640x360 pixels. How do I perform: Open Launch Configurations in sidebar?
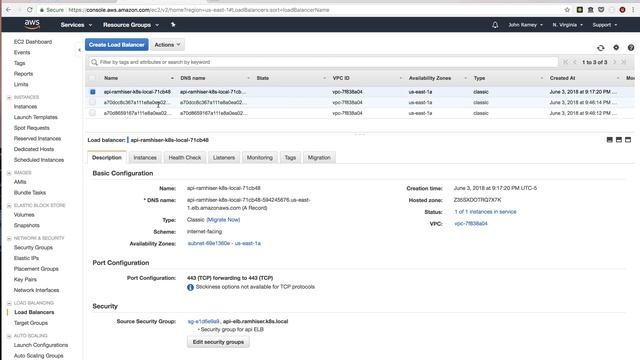tap(41, 345)
